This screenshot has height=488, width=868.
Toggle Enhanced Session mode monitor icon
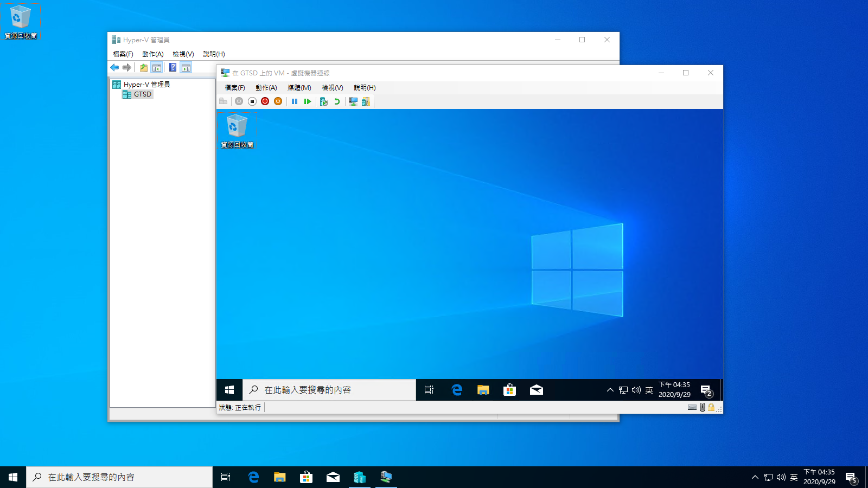(353, 101)
